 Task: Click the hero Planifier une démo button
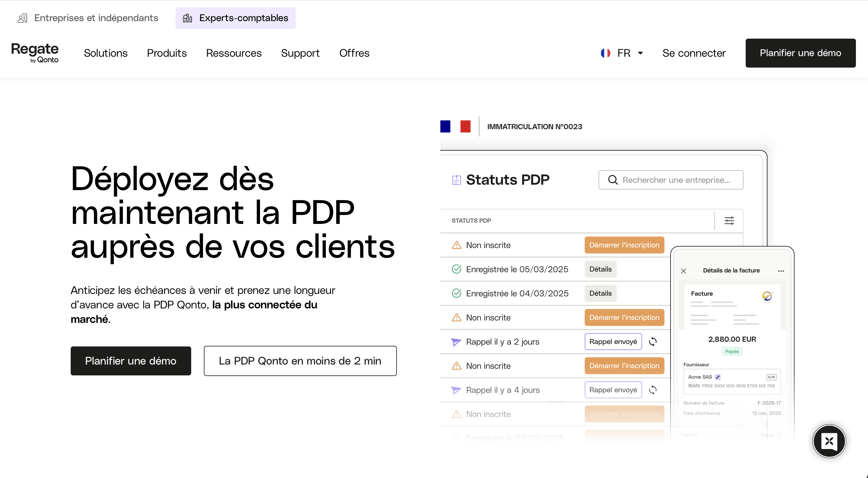[131, 361]
